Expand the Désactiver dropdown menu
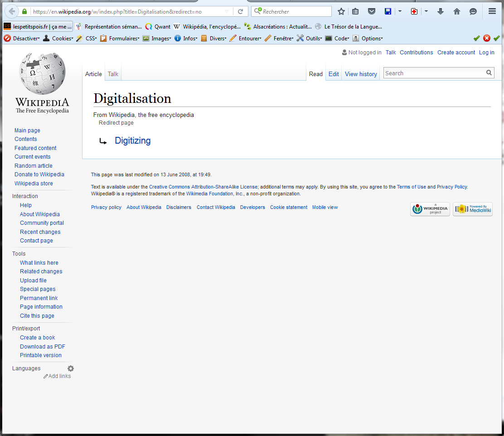Image resolution: width=504 pixels, height=436 pixels. pyautogui.click(x=22, y=39)
